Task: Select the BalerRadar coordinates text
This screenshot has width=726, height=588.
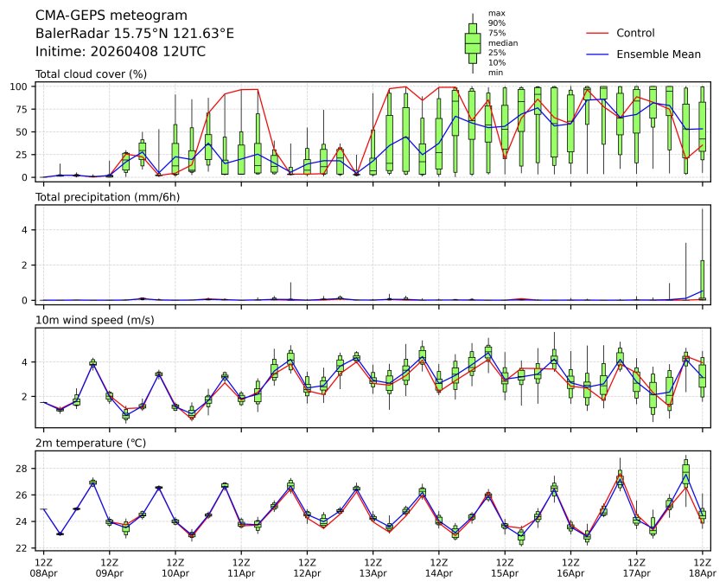Action: (x=134, y=34)
